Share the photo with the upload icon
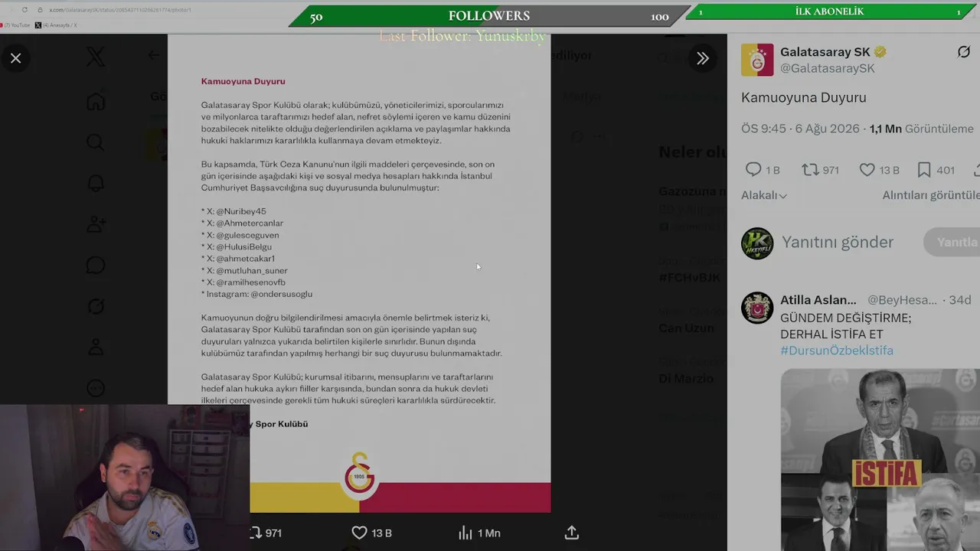 571,533
